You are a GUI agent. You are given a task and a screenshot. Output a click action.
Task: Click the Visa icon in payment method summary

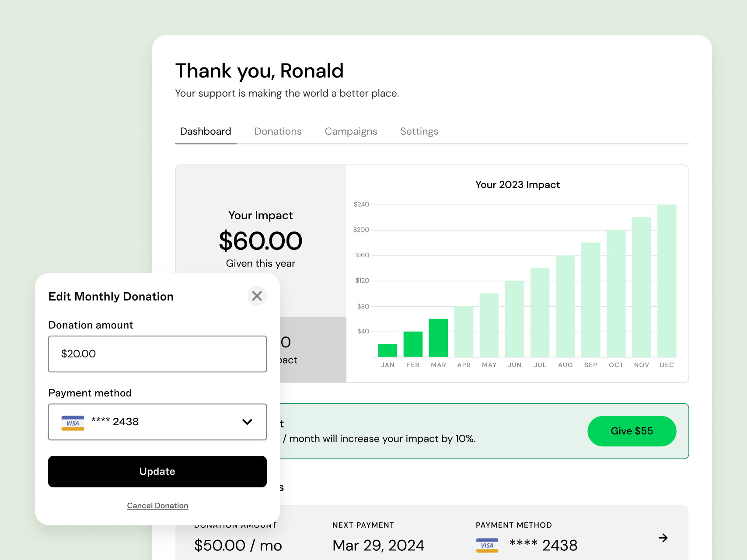tap(487, 545)
